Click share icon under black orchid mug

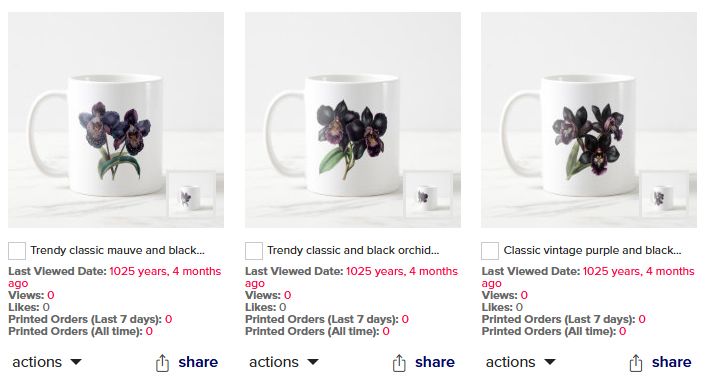coord(399,363)
